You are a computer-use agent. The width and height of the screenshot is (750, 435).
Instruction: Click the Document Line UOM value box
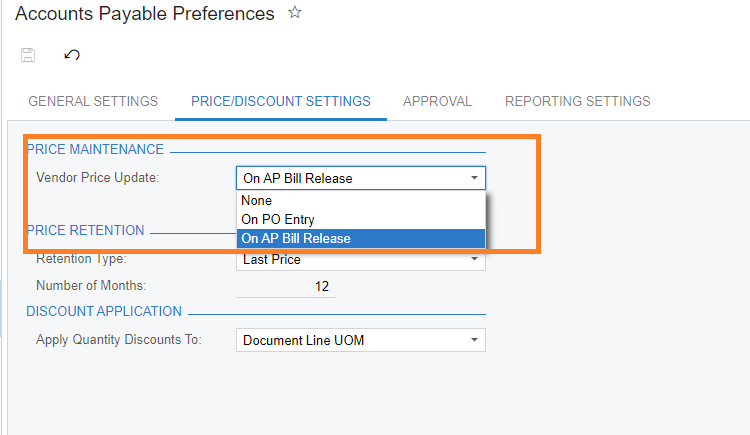point(350,340)
